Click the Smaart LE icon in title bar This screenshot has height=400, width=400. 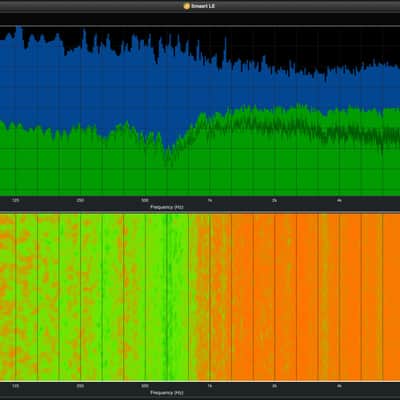click(x=187, y=6)
